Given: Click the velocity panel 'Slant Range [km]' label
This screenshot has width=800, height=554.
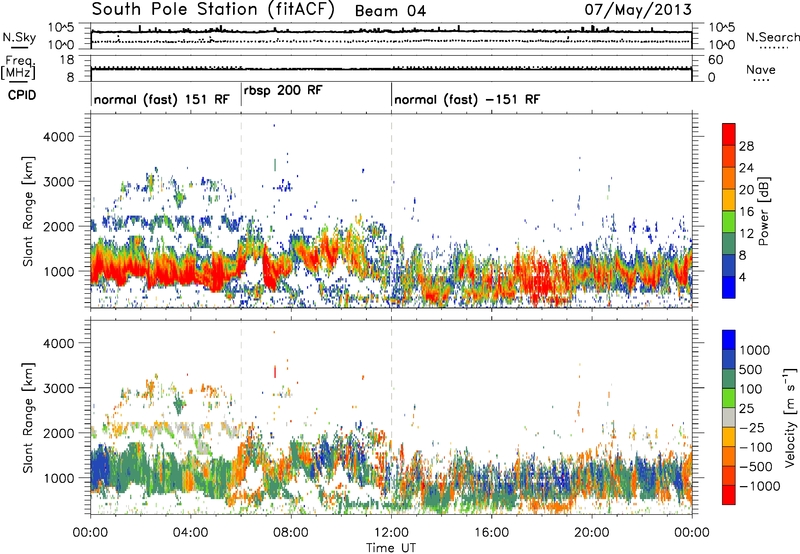Looking at the screenshot, I should (x=28, y=417).
